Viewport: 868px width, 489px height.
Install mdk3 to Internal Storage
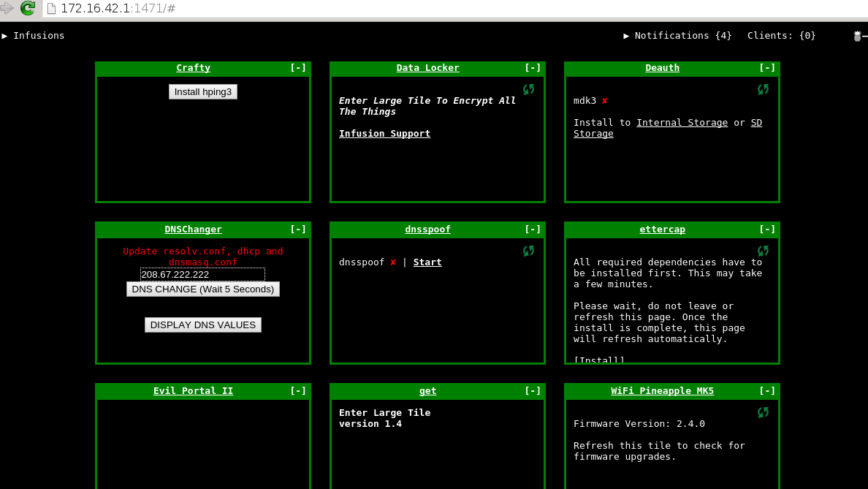click(x=682, y=123)
